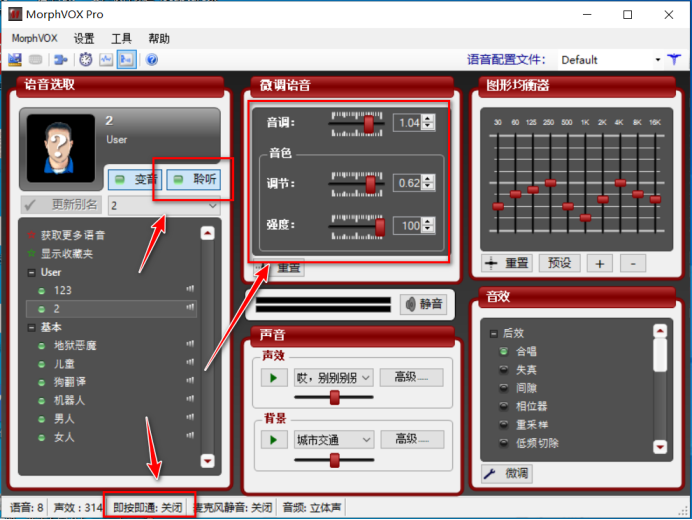Click the green star next to 显示收藏夹

(x=31, y=253)
